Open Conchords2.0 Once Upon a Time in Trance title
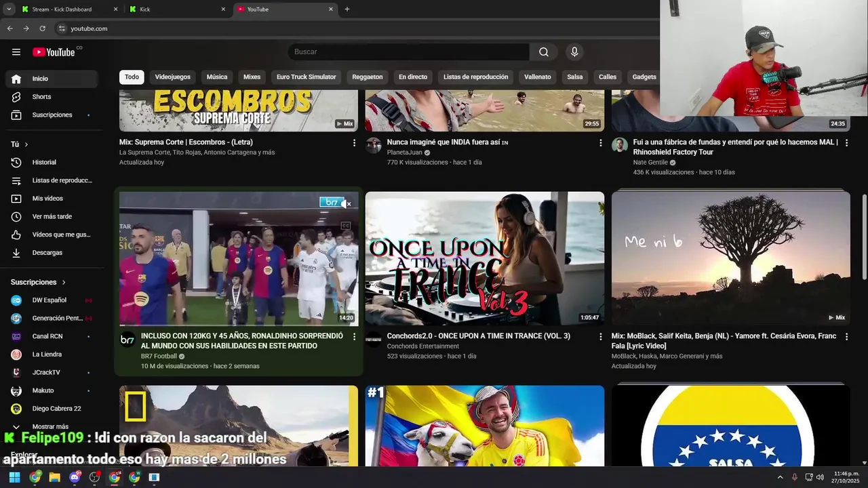This screenshot has height=488, width=868. pos(479,336)
